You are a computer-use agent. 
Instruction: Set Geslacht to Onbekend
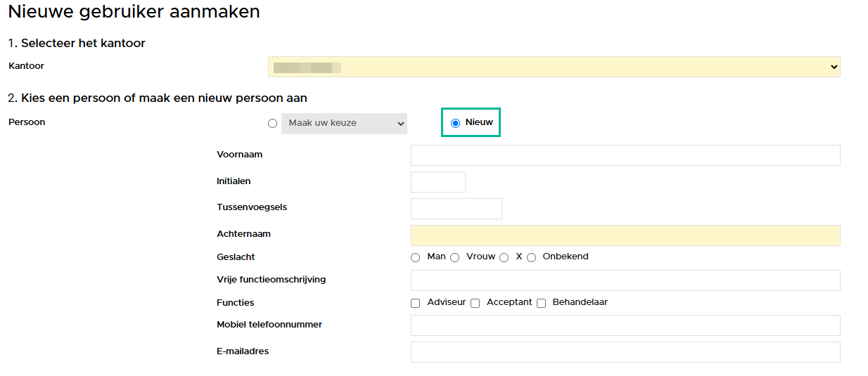click(531, 258)
